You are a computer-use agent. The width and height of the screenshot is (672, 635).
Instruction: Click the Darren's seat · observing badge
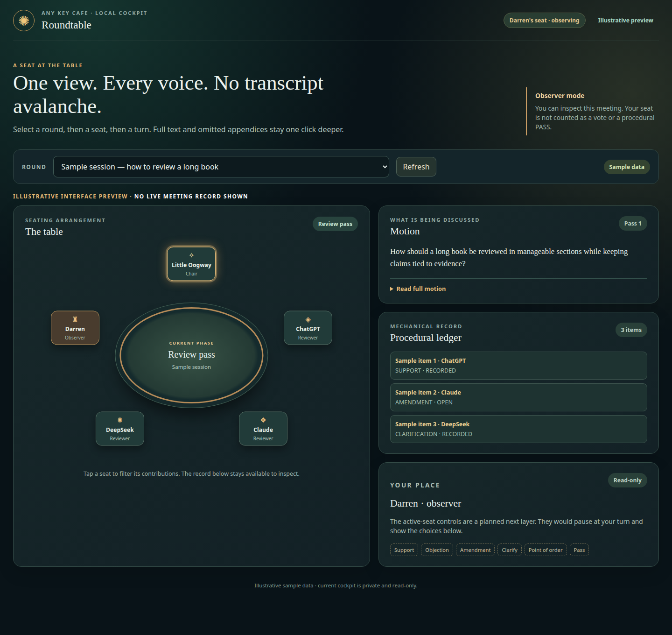tap(544, 21)
